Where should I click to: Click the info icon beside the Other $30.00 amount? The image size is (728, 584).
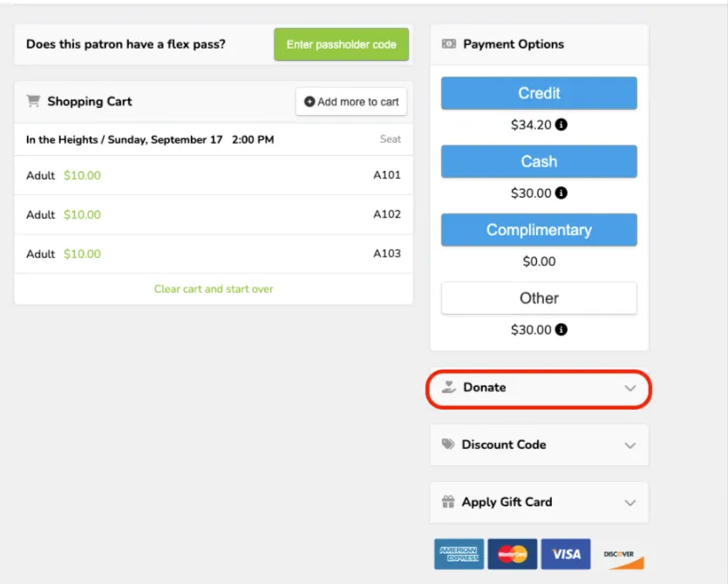tap(561, 329)
